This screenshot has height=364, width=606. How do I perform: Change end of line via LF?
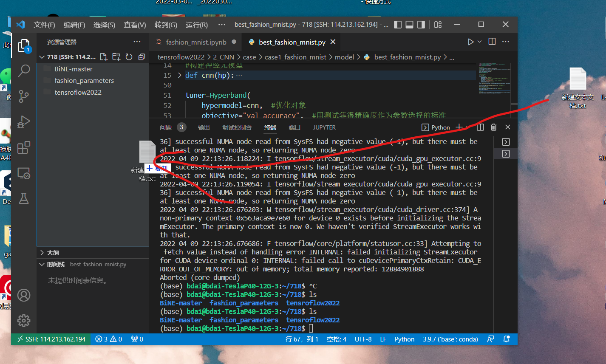(383, 339)
